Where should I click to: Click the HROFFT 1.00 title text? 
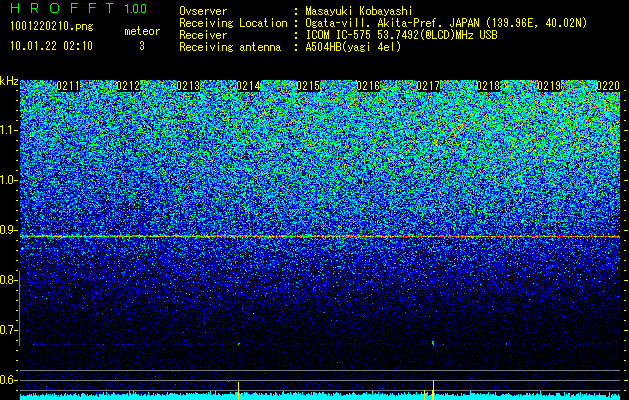pos(79,8)
